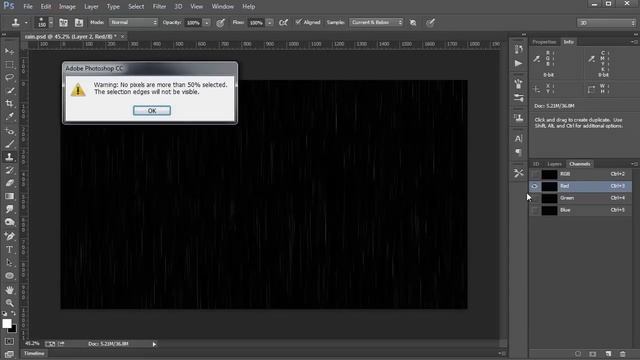Toggle visibility of Blue channel

pyautogui.click(x=535, y=210)
